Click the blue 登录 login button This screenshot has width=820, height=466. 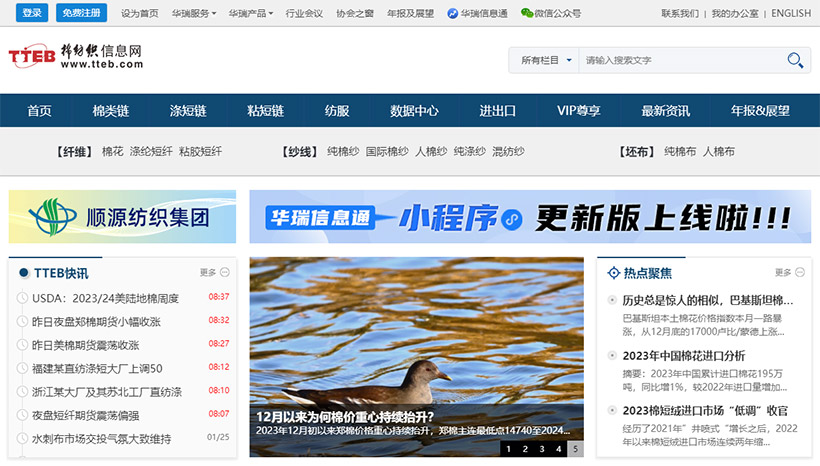click(x=32, y=13)
